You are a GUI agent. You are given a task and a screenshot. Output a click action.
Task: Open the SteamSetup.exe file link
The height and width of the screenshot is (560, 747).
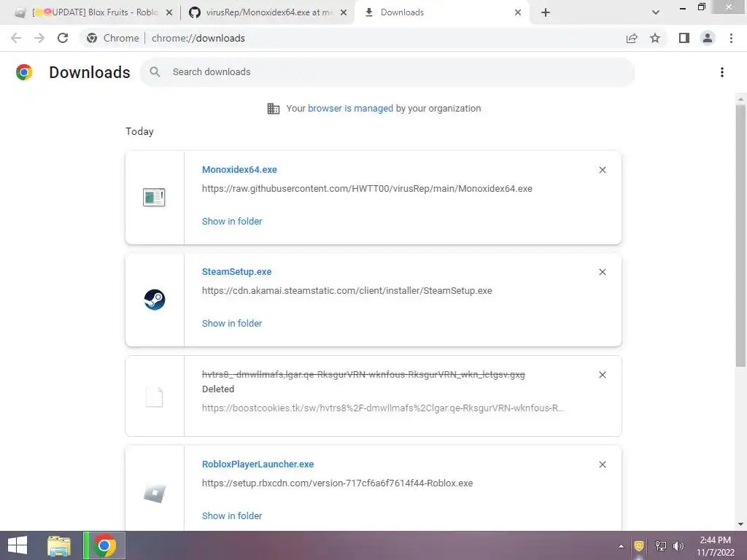[237, 271]
